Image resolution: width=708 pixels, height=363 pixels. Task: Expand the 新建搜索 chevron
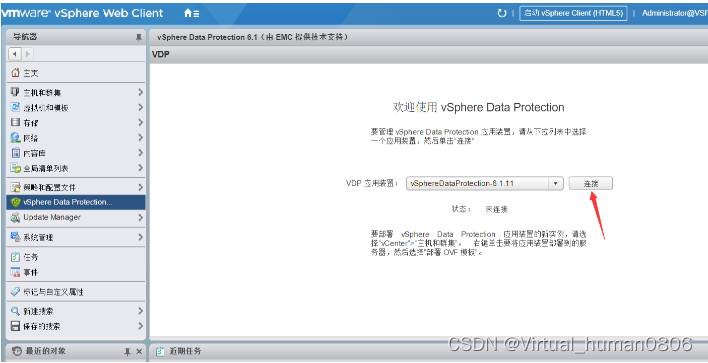click(140, 311)
